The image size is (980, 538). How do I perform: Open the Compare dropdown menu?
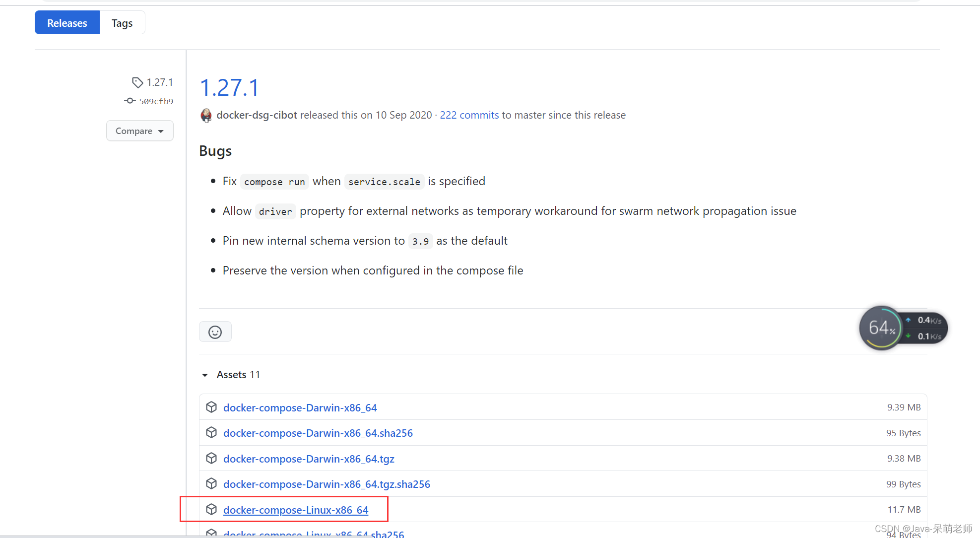click(x=139, y=131)
